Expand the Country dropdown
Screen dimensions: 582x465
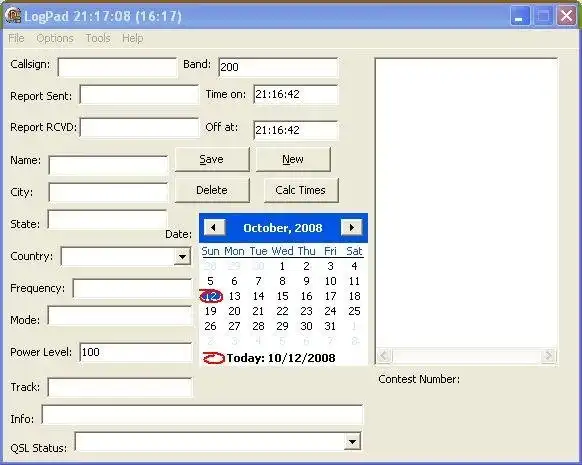[x=182, y=256]
